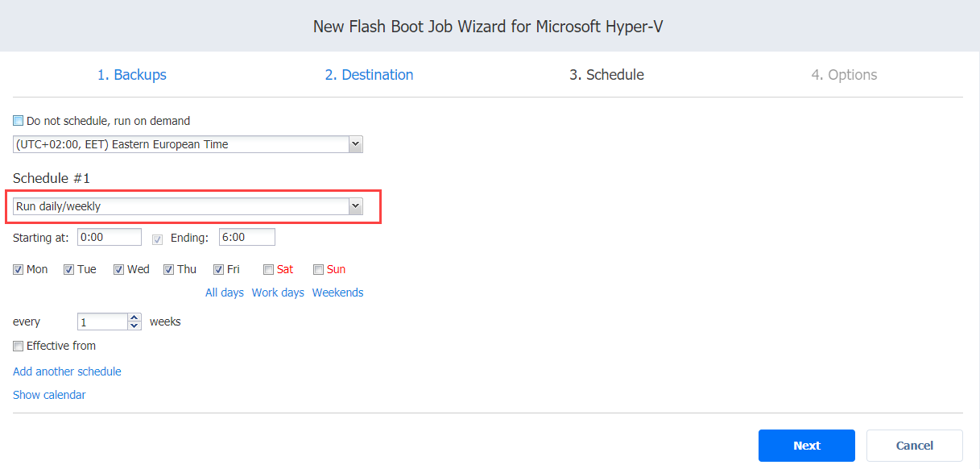Increase the weeks interval with up arrow
Viewport: 980px width, 469px height.
pos(134,318)
